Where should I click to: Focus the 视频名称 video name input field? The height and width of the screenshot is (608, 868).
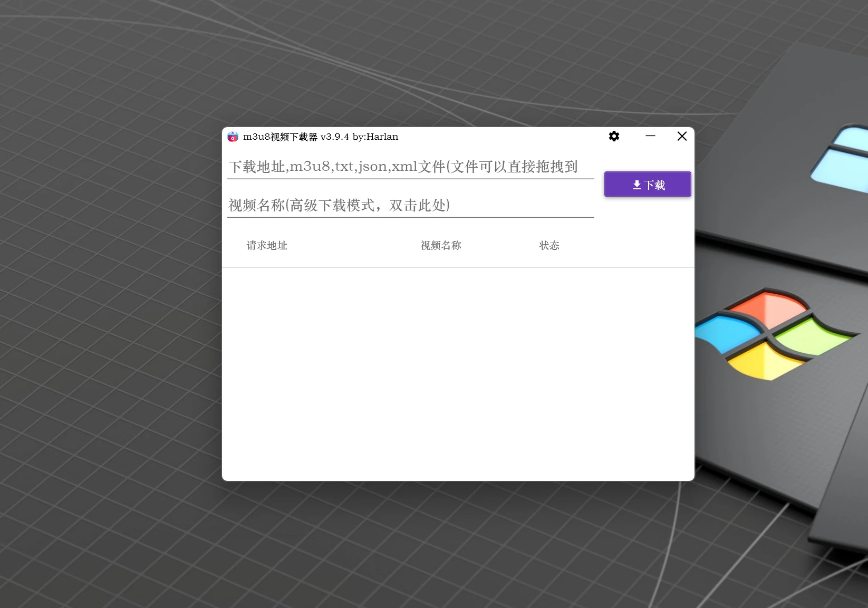pyautogui.click(x=410, y=205)
